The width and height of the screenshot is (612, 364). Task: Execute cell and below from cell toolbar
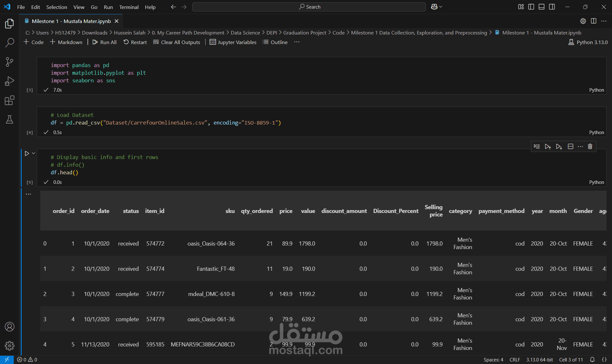pyautogui.click(x=559, y=147)
